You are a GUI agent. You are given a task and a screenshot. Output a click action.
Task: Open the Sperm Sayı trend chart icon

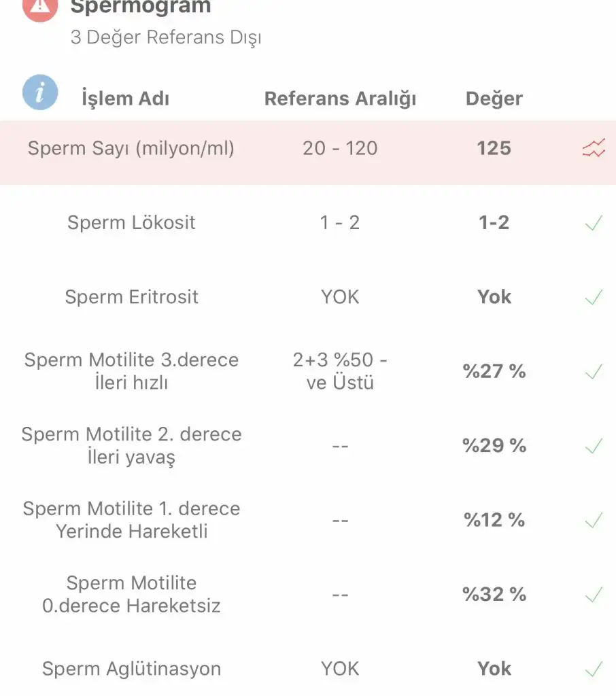594,148
